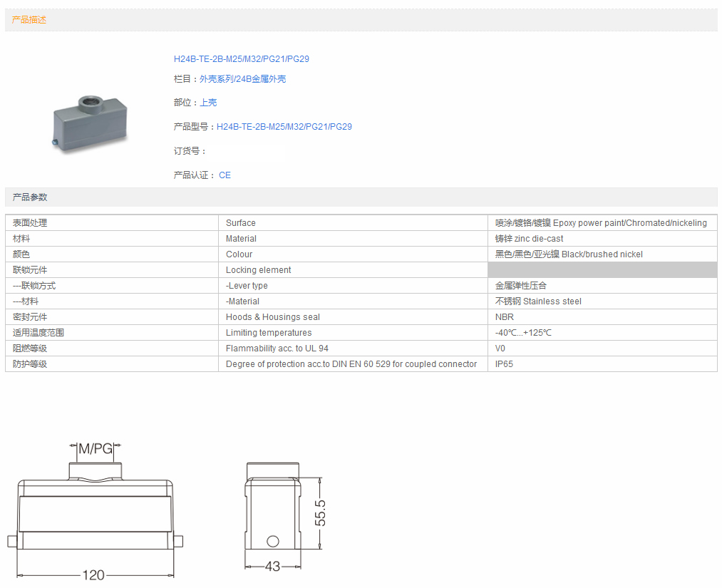Click the 表面处理 row label
Viewport: 722px width, 588px height.
[30, 223]
